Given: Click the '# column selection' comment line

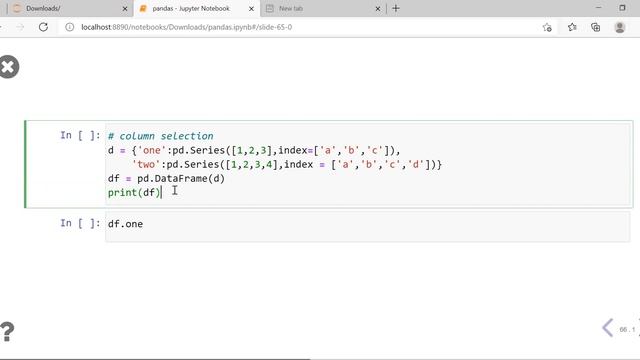Looking at the screenshot, I should tap(160, 136).
